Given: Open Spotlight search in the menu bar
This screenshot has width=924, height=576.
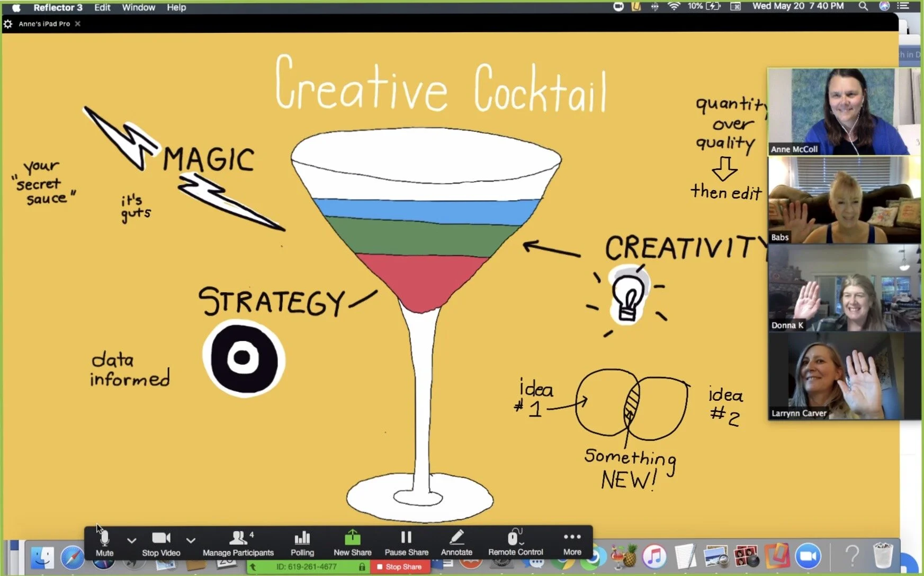Looking at the screenshot, I should point(863,7).
